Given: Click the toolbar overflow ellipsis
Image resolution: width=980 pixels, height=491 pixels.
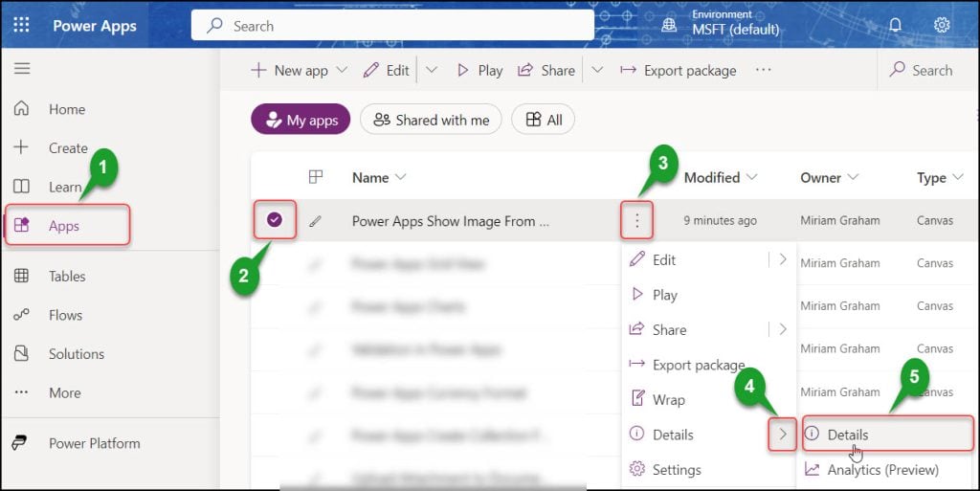Looking at the screenshot, I should coord(763,70).
